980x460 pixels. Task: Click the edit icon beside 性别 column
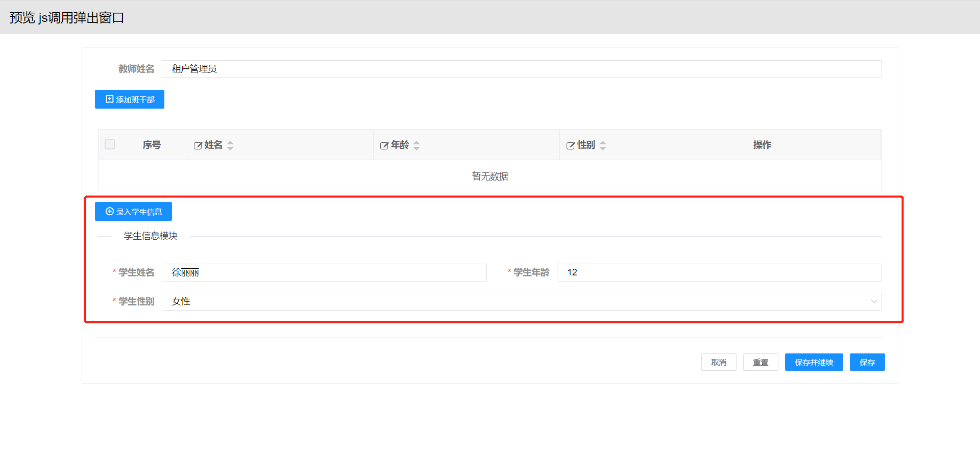[x=571, y=146]
